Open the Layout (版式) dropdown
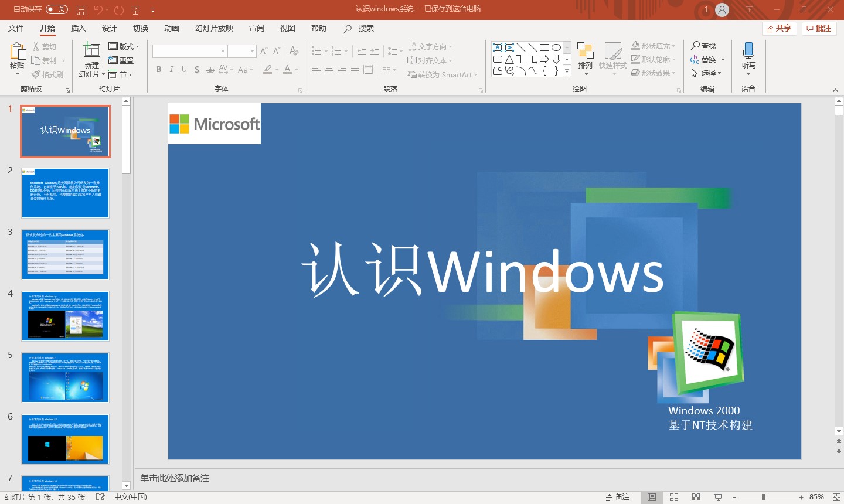 (x=124, y=46)
